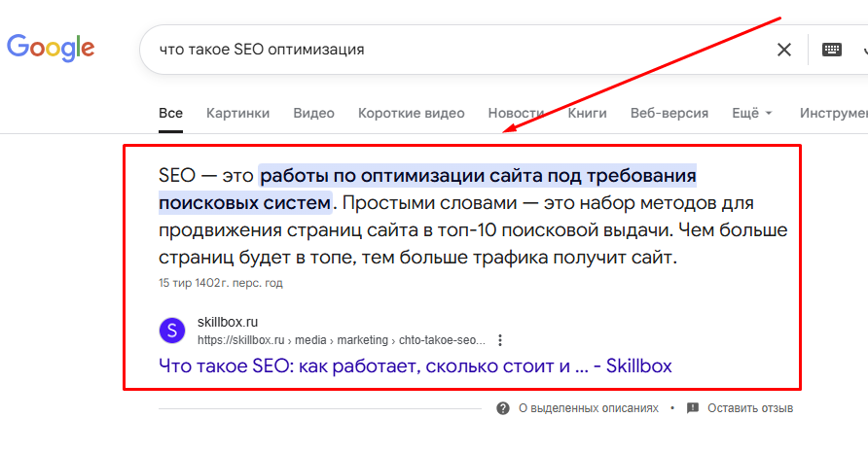The width and height of the screenshot is (868, 453).
Task: Click the https://skillbox.ru breadcrumb URL
Action: click(x=341, y=340)
